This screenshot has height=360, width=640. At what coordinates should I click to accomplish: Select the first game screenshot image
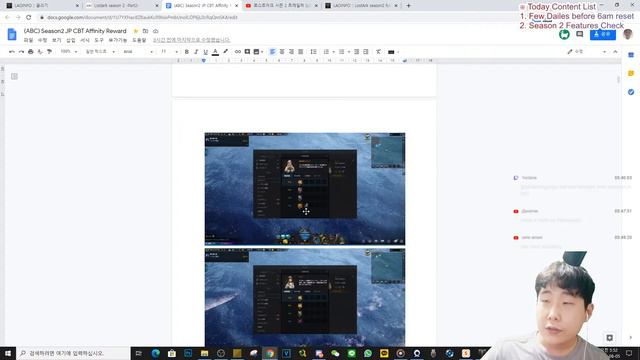pos(305,189)
